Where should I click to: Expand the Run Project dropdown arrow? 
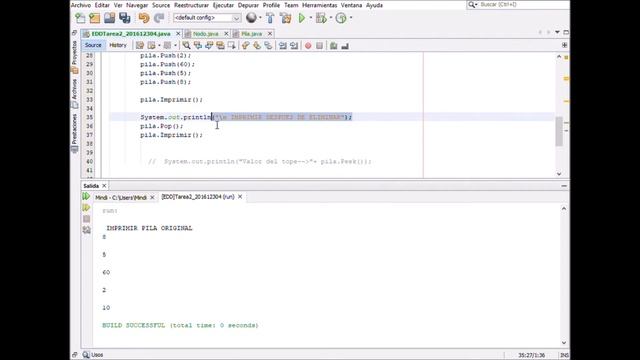coord(311,18)
